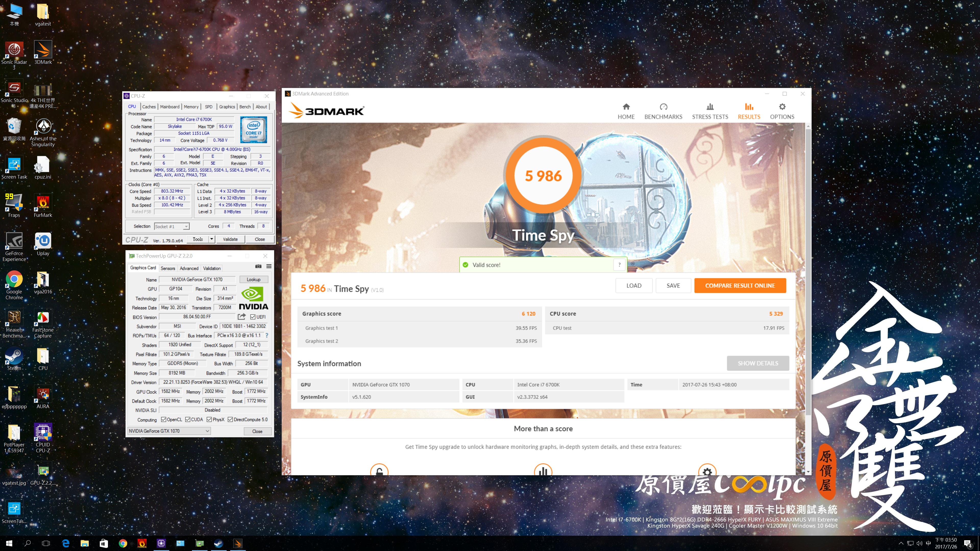Click BIOS version share/export icon in GPU-Z

pyautogui.click(x=242, y=316)
